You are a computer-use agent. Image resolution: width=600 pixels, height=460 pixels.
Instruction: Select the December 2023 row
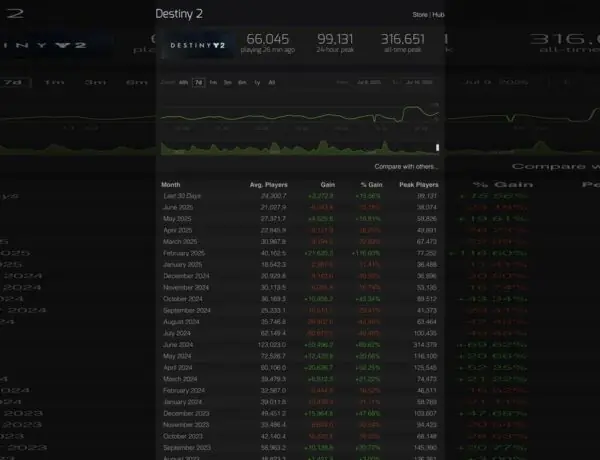point(300,414)
